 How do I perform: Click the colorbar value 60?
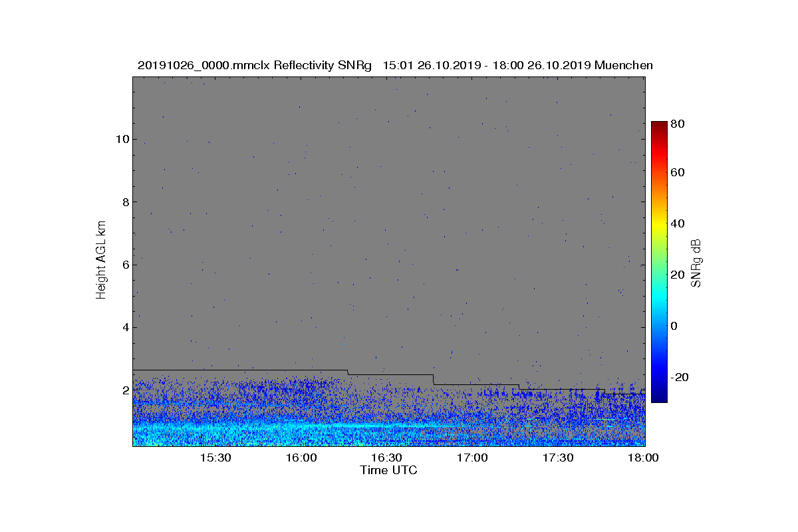(x=678, y=173)
